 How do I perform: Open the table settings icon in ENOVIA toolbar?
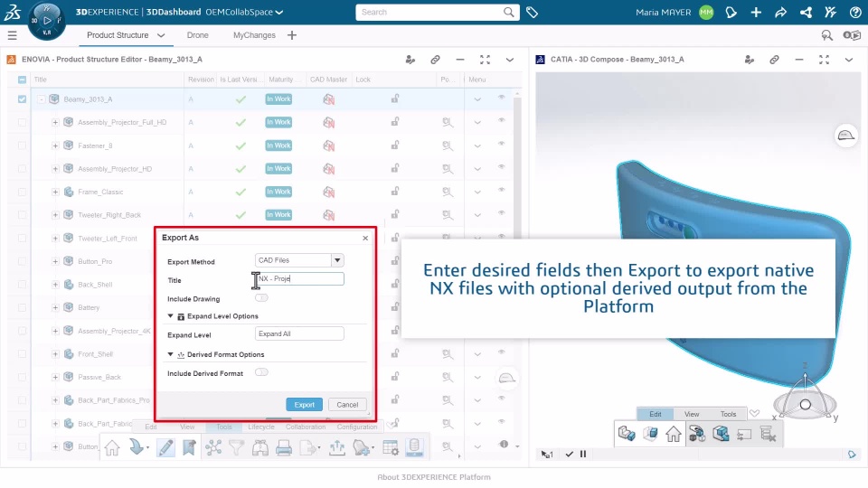click(391, 447)
